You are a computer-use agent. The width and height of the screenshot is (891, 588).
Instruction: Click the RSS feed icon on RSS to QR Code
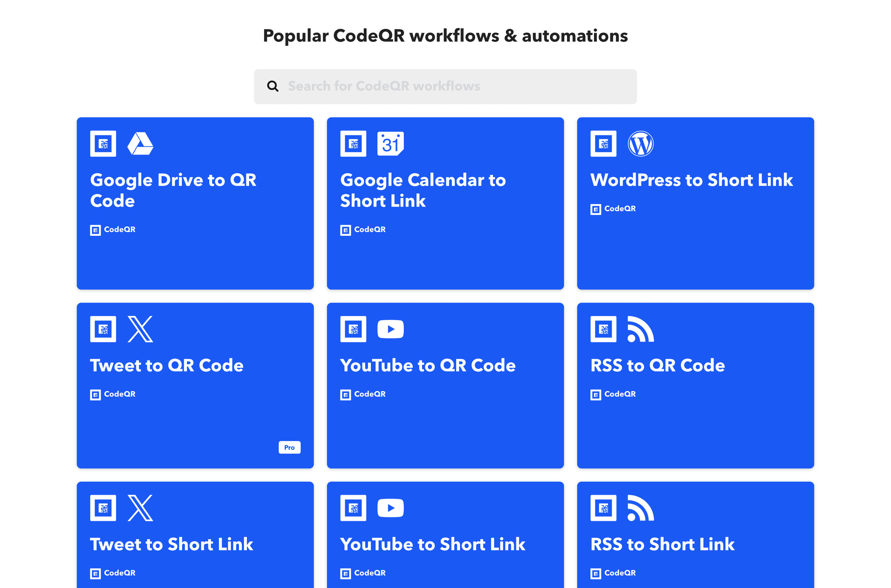click(x=641, y=329)
